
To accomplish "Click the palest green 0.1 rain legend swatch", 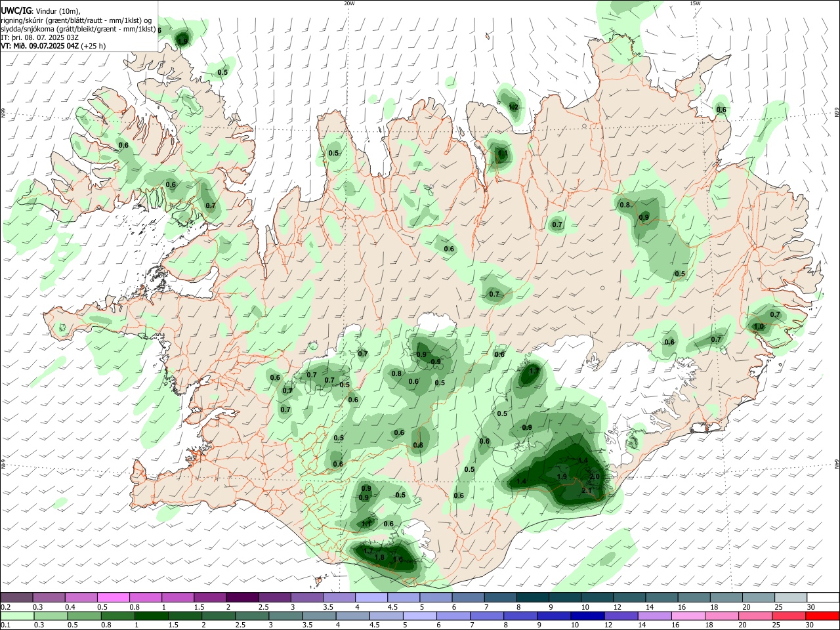I will (16, 616).
